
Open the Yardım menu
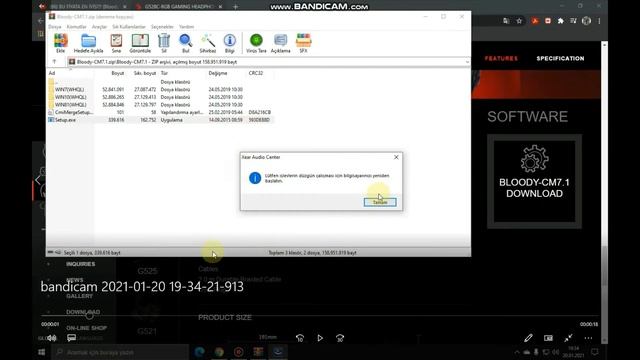(186, 27)
